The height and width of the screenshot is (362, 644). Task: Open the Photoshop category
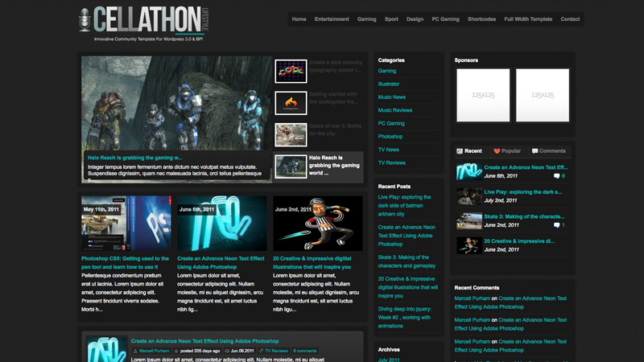[390, 136]
